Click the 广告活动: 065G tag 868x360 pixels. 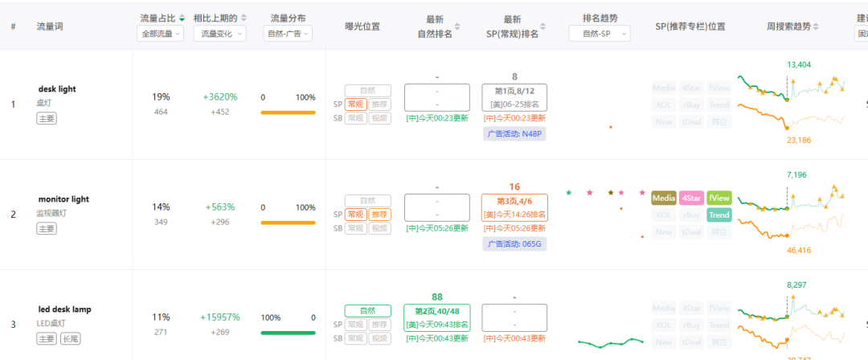tap(514, 243)
